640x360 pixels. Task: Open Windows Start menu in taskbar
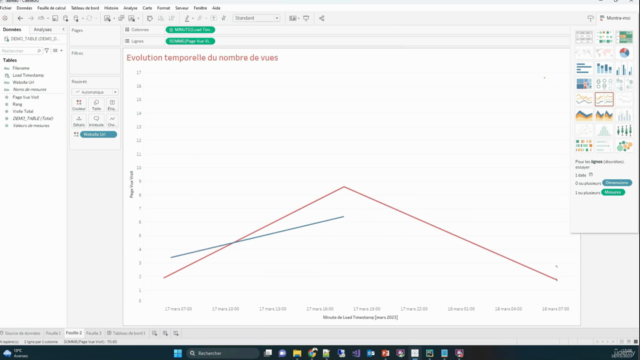pyautogui.click(x=178, y=353)
